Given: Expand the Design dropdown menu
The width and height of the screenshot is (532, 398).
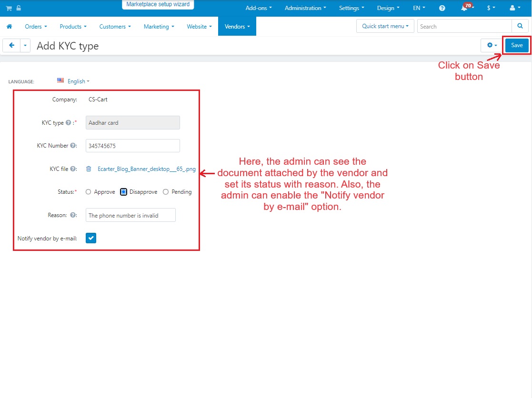Looking at the screenshot, I should coord(388,8).
